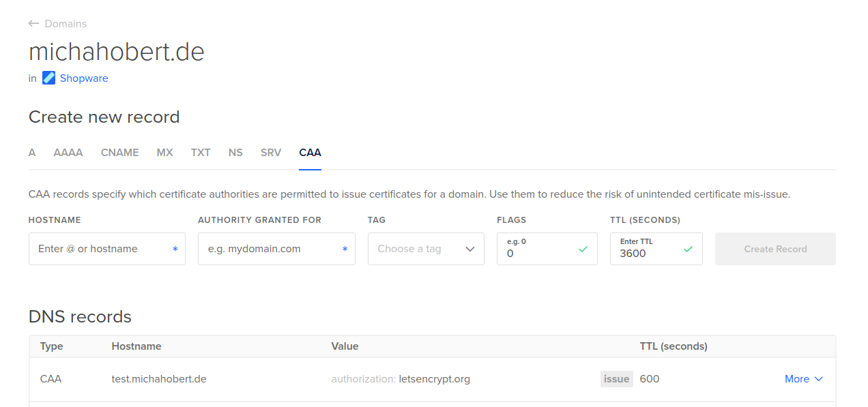This screenshot has width=868, height=407.
Task: Open the CNAME record tab
Action: pos(119,153)
